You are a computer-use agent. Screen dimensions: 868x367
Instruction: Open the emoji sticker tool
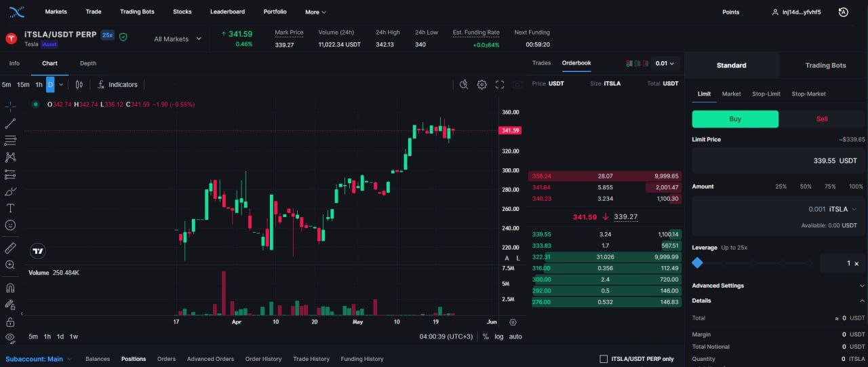click(x=10, y=225)
